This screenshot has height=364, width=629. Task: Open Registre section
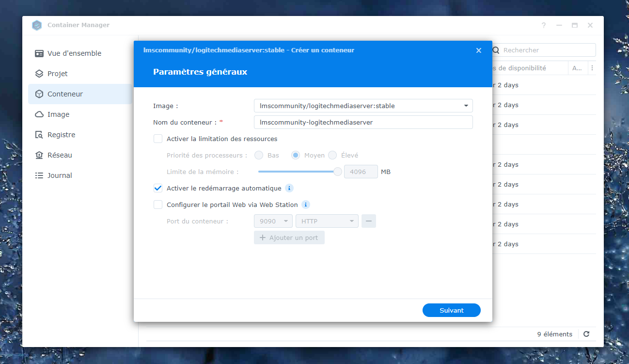80,135
